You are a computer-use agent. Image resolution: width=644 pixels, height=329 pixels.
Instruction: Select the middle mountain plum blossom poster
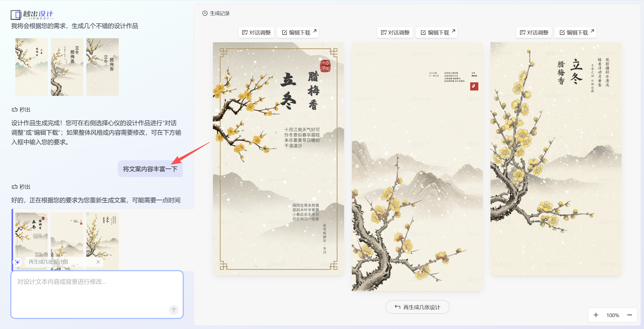417,167
